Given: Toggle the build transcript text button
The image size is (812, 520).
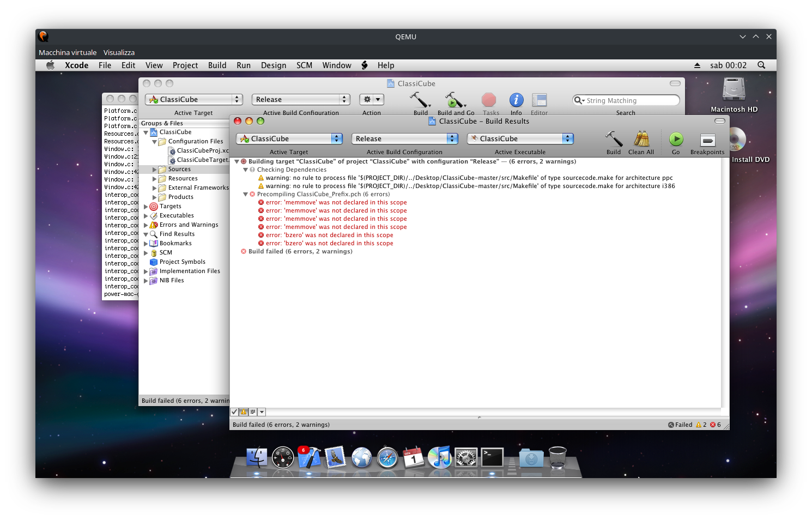Looking at the screenshot, I should pos(253,412).
